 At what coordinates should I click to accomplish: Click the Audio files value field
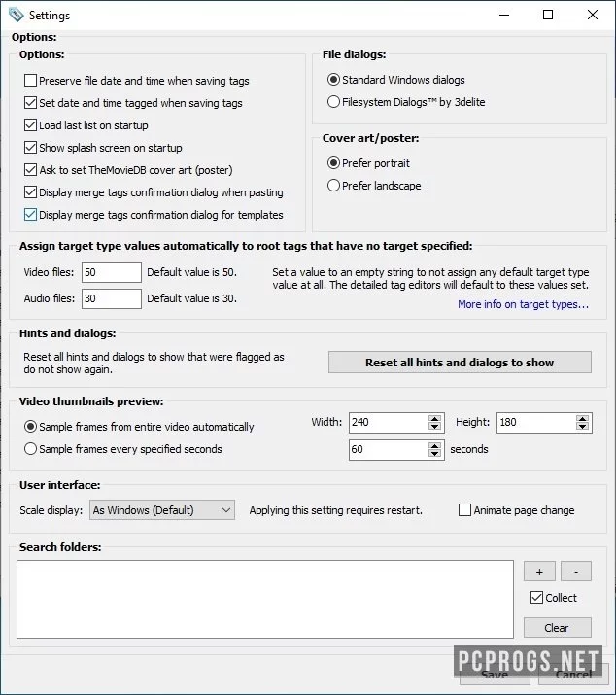tap(112, 298)
